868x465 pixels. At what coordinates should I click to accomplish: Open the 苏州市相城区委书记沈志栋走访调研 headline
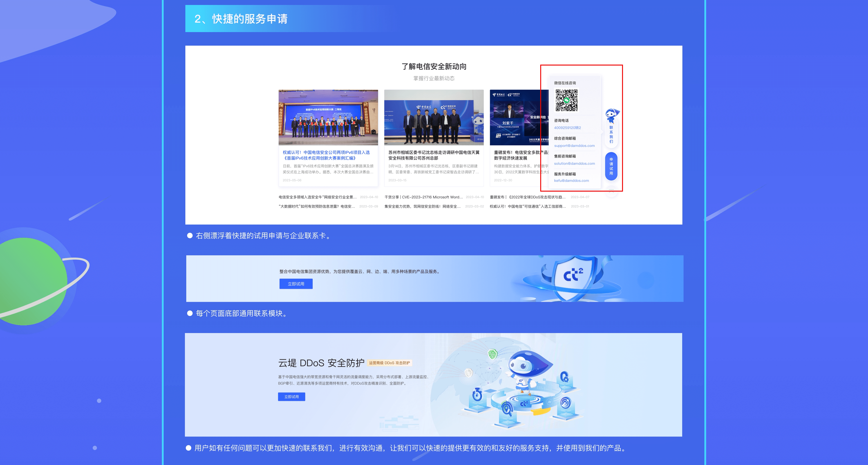pos(434,155)
